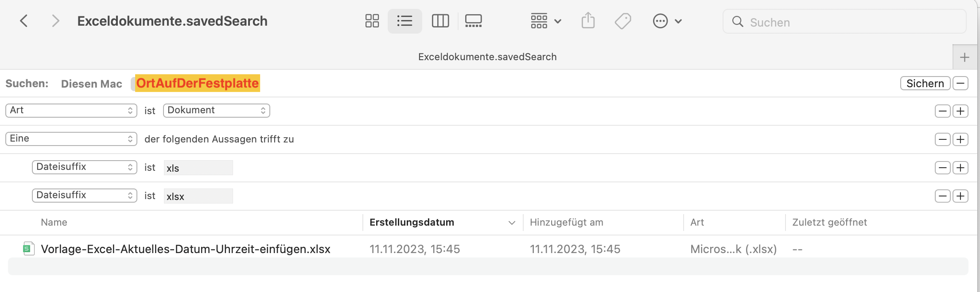Switch to column view
Image resolution: width=980 pixels, height=292 pixels.
pos(440,21)
